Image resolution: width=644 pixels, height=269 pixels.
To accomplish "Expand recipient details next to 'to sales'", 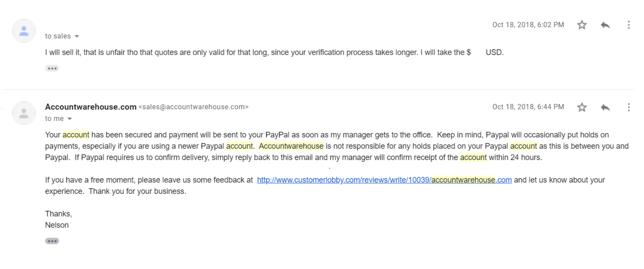I will coord(77,36).
